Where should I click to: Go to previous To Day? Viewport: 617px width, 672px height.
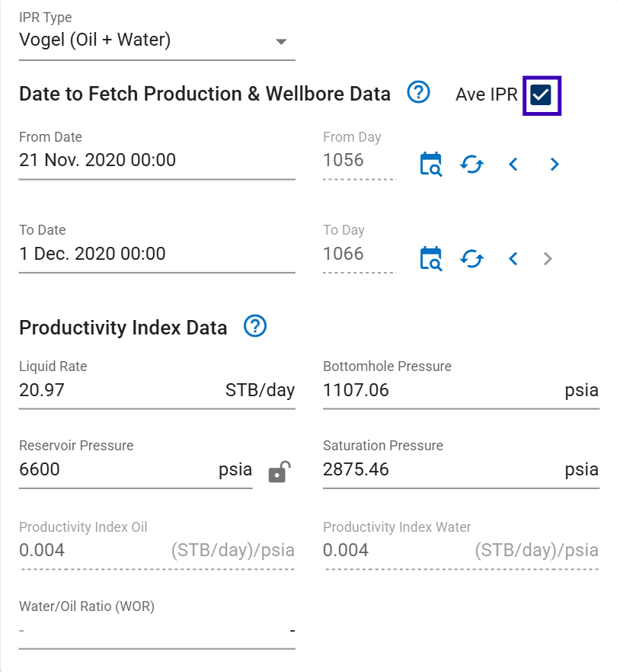(513, 258)
